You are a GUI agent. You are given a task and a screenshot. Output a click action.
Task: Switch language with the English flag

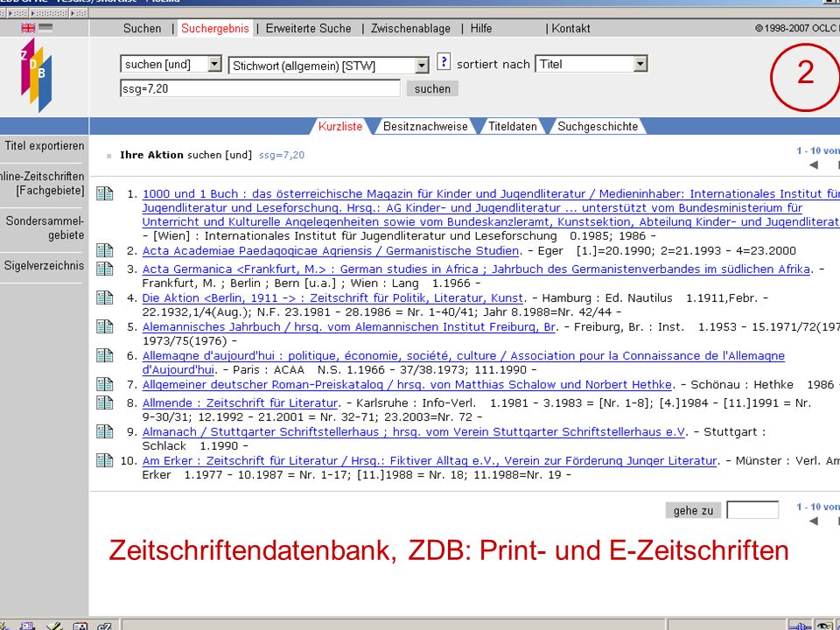tap(28, 28)
